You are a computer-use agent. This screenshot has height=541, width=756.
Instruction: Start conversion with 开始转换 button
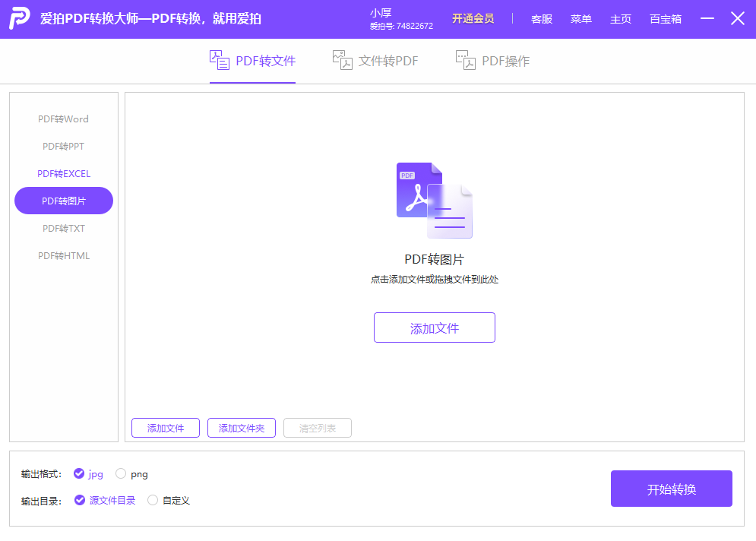671,489
